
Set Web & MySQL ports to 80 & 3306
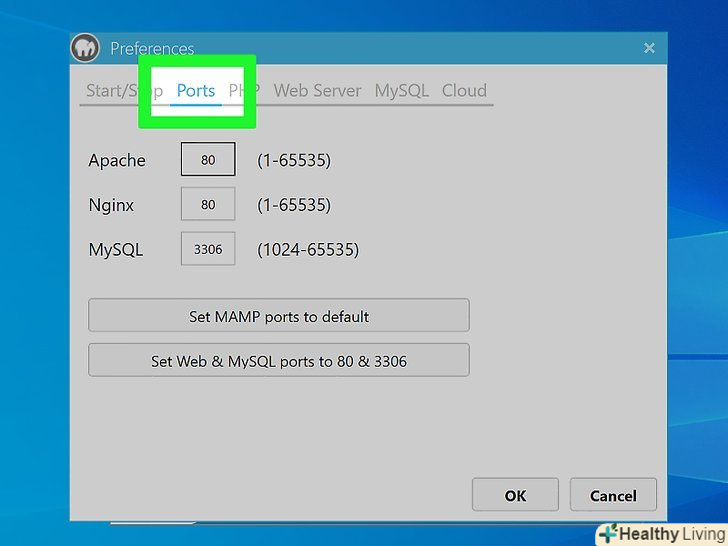pyautogui.click(x=279, y=360)
